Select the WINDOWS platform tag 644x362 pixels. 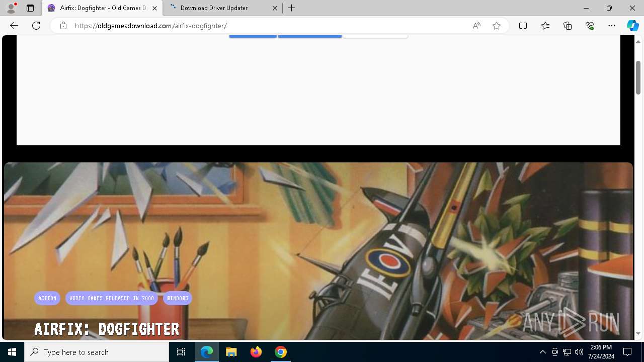coord(178,298)
